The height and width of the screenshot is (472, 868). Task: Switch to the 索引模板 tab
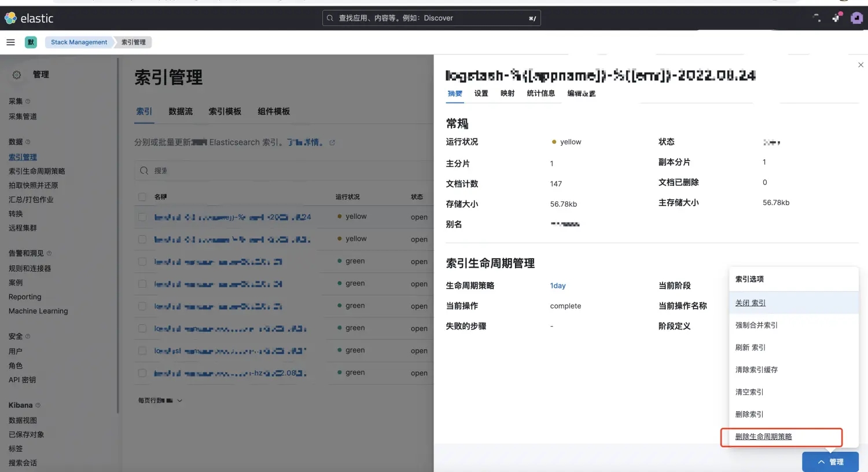pos(225,111)
